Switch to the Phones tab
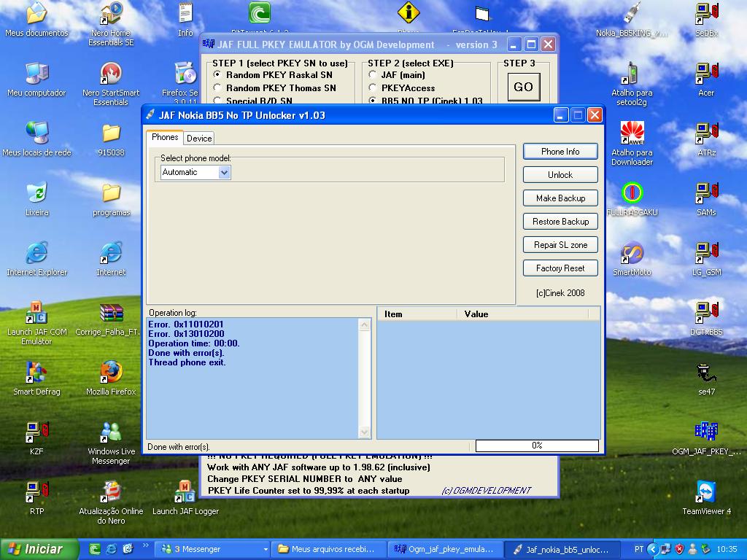This screenshot has width=747, height=560. pos(165,137)
